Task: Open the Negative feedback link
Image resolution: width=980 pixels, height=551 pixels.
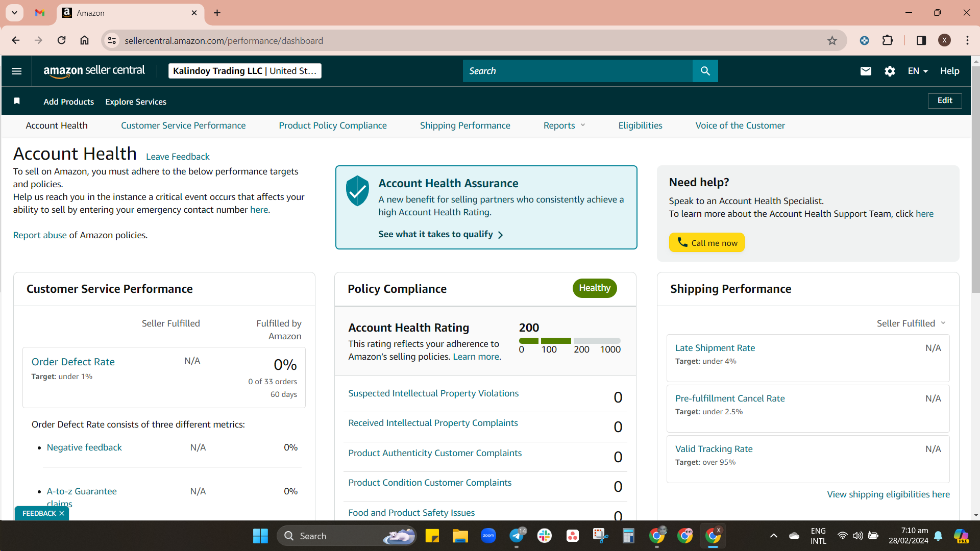Action: (84, 447)
